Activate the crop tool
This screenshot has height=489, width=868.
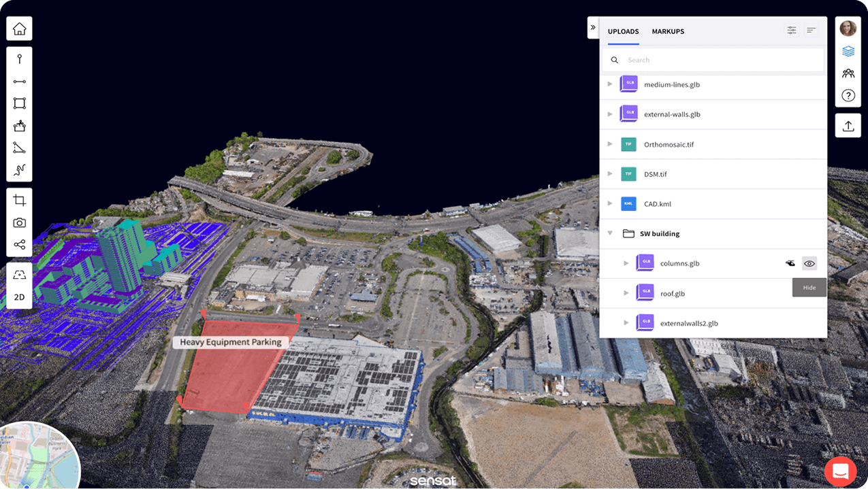[19, 200]
